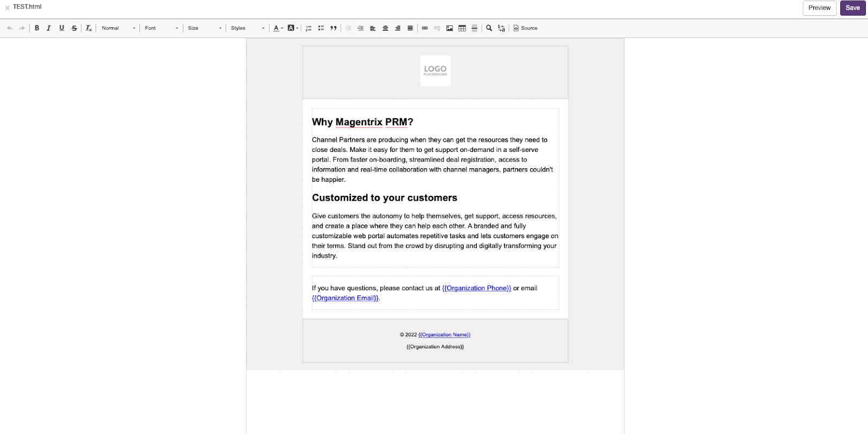Viewport: 868px width, 434px height.
Task: Click the paragraph starting 'Give customers the autonomy'
Action: coord(435,236)
